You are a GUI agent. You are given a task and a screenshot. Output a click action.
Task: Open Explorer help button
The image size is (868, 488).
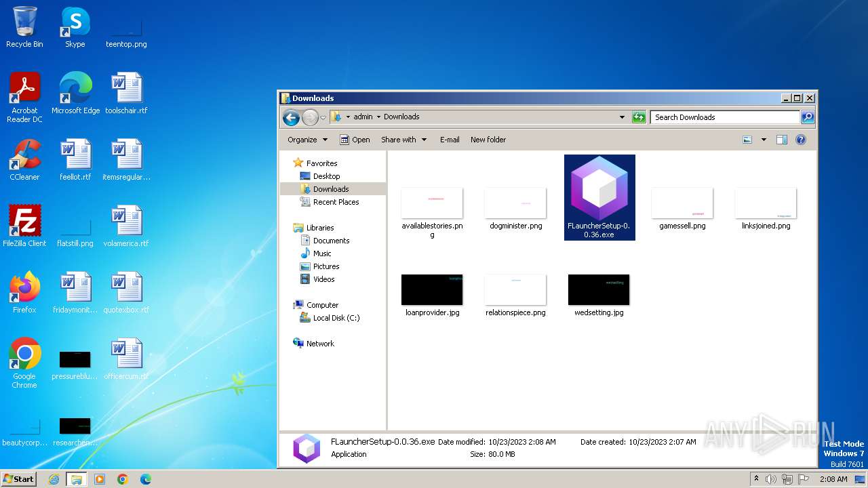801,140
